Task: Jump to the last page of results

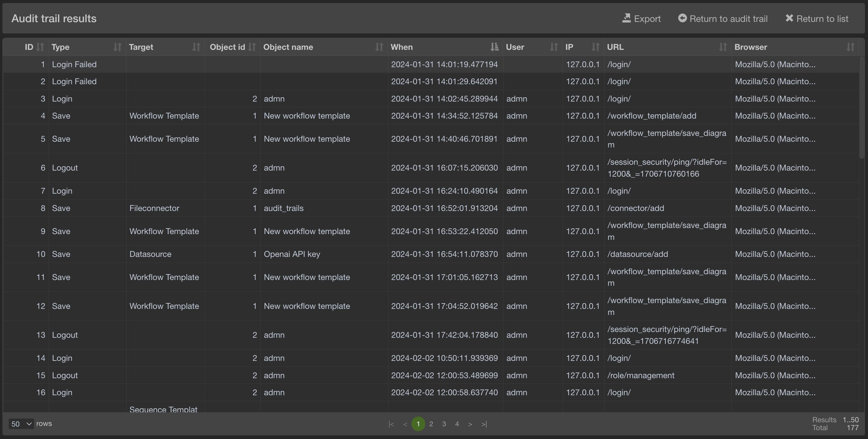Action: (x=484, y=424)
